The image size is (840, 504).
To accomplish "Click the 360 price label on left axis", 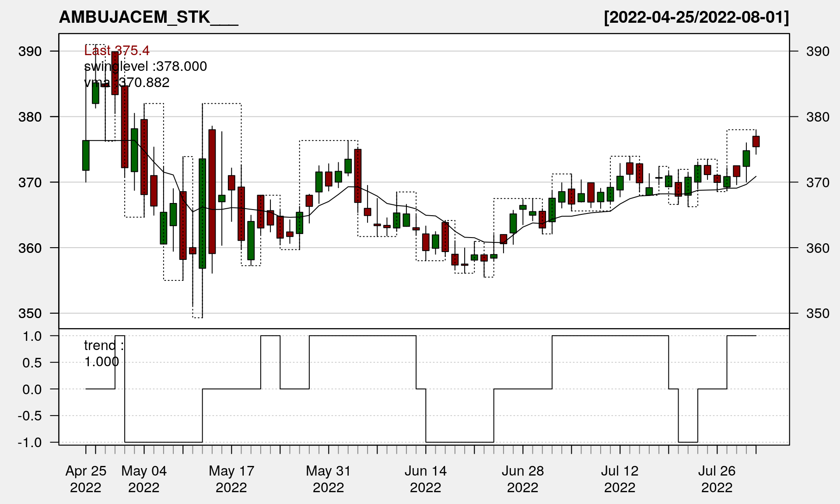I will [30, 248].
